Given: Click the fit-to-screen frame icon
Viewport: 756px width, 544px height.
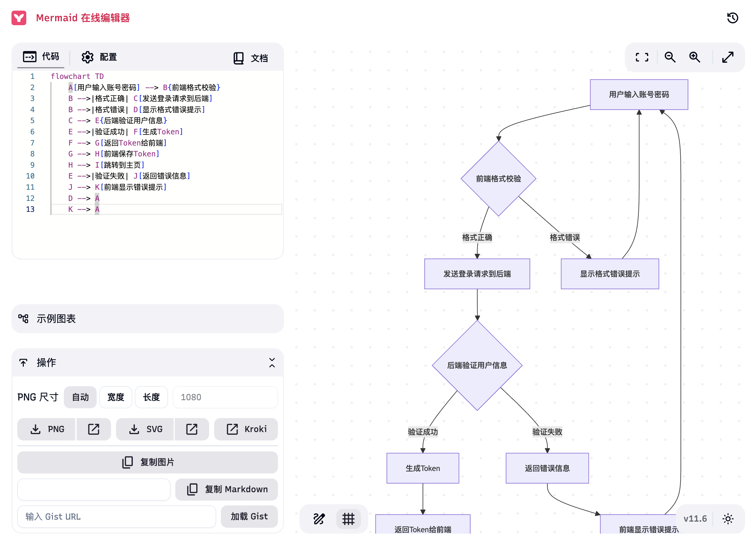Looking at the screenshot, I should [642, 57].
